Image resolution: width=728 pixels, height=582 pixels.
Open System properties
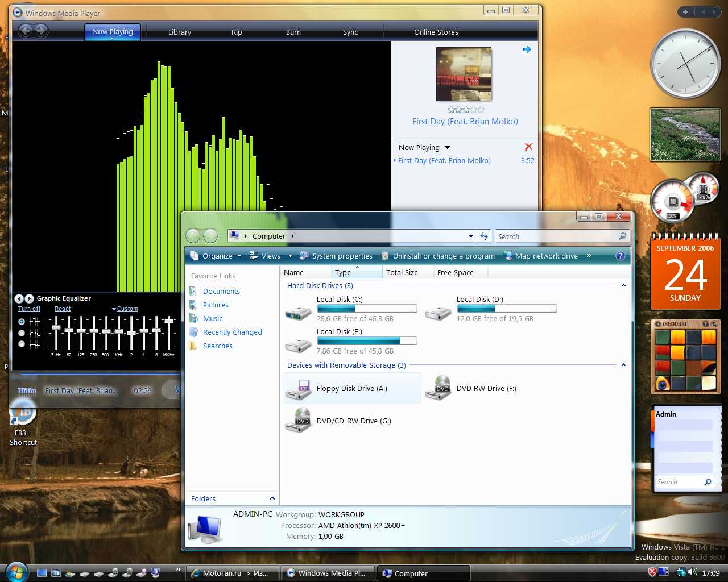coord(336,256)
